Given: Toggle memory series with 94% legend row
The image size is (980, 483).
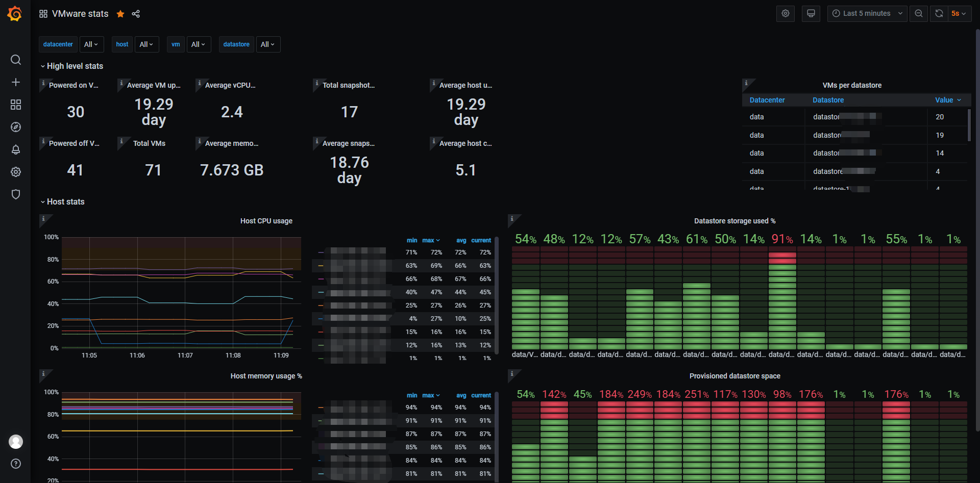Looking at the screenshot, I should click(403, 408).
